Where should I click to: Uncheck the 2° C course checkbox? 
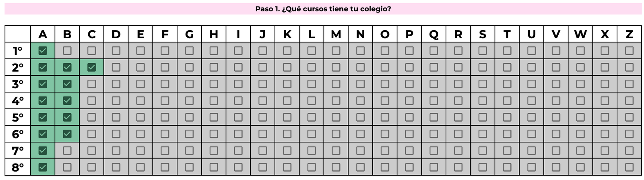click(92, 67)
